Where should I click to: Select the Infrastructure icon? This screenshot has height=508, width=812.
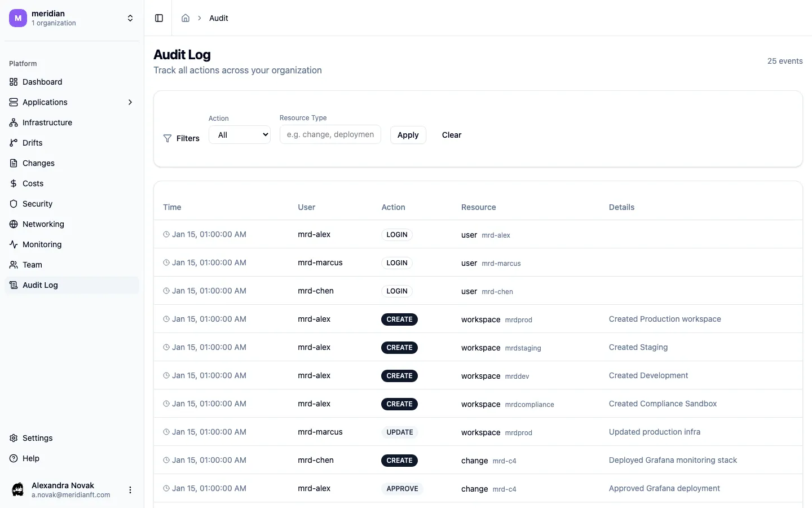(x=13, y=122)
